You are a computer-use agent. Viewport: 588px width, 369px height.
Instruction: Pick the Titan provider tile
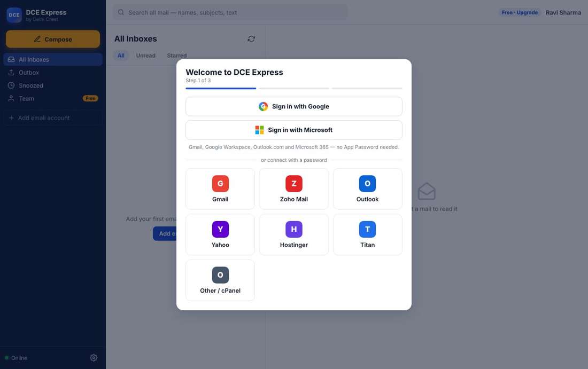pyautogui.click(x=368, y=234)
